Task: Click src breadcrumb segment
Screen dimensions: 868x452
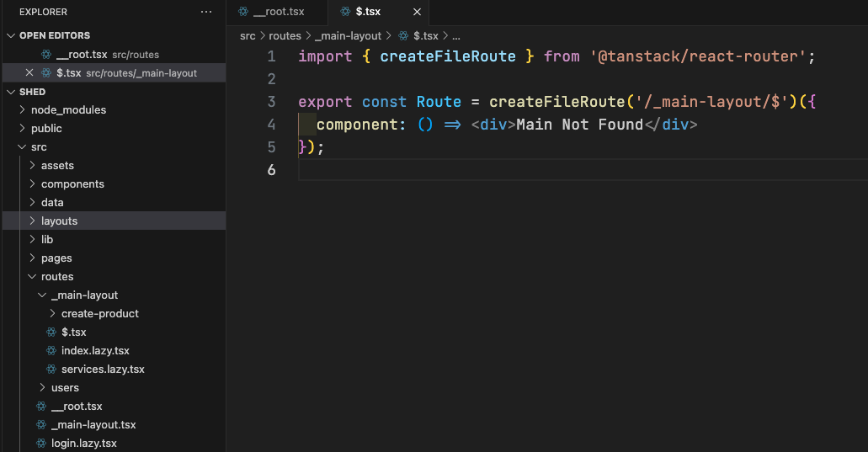Action: (248, 36)
